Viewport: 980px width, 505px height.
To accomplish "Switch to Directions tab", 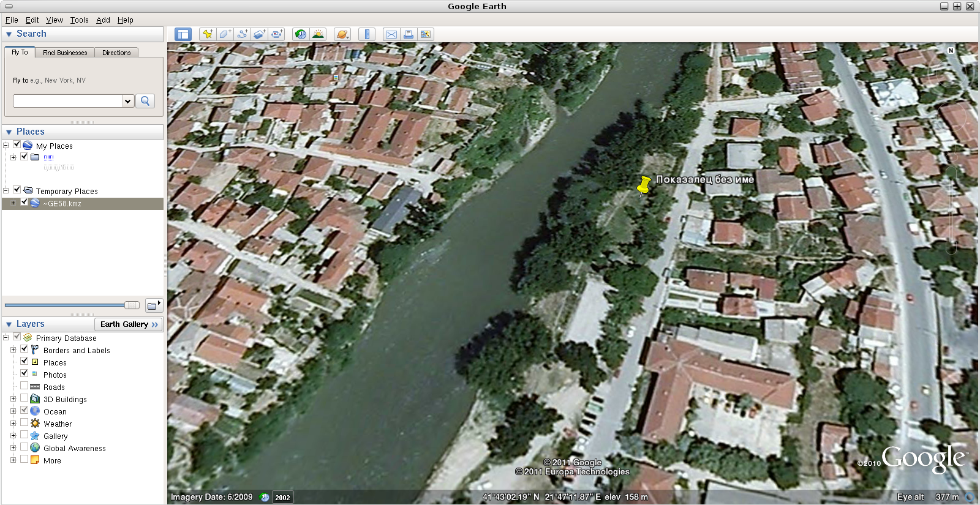I will click(x=116, y=53).
